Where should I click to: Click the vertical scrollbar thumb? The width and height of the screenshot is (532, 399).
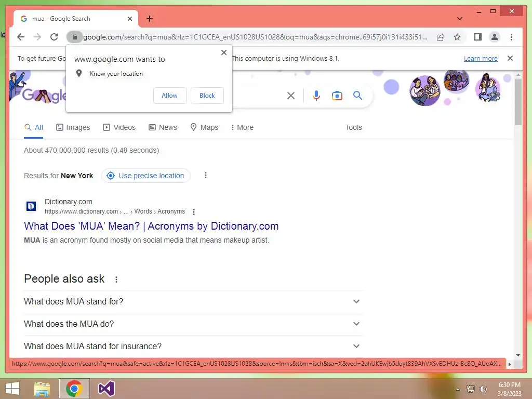[x=518, y=102]
